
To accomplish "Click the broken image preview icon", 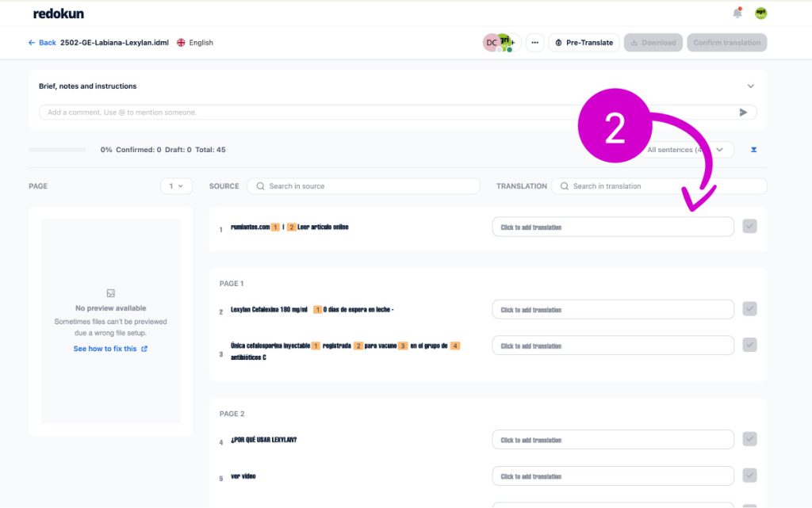I will 111,293.
